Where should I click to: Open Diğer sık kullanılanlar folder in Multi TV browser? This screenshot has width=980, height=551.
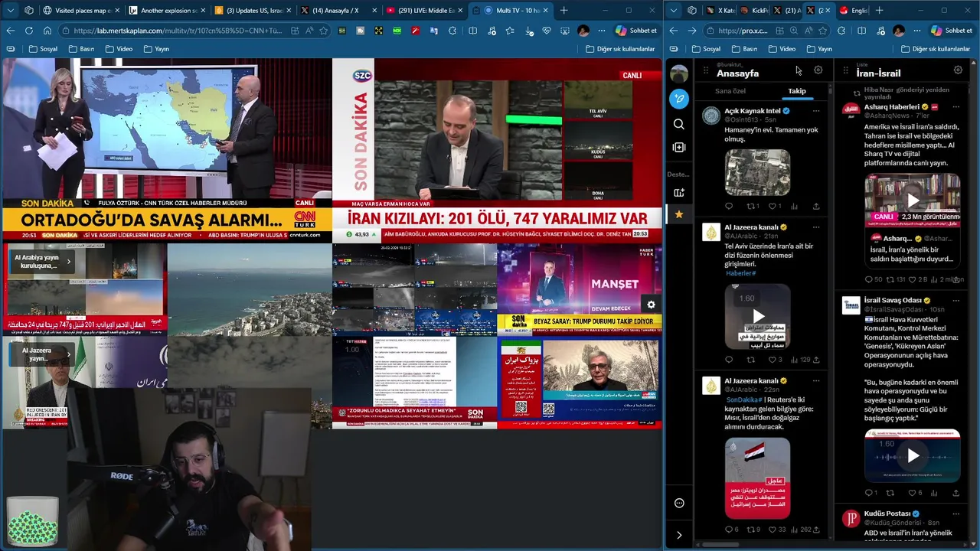[x=620, y=48]
